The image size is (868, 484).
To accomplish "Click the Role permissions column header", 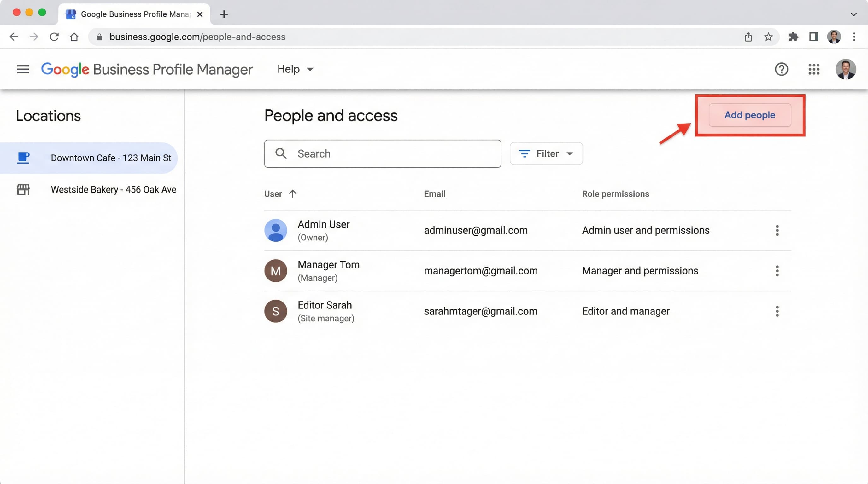I will pyautogui.click(x=616, y=193).
